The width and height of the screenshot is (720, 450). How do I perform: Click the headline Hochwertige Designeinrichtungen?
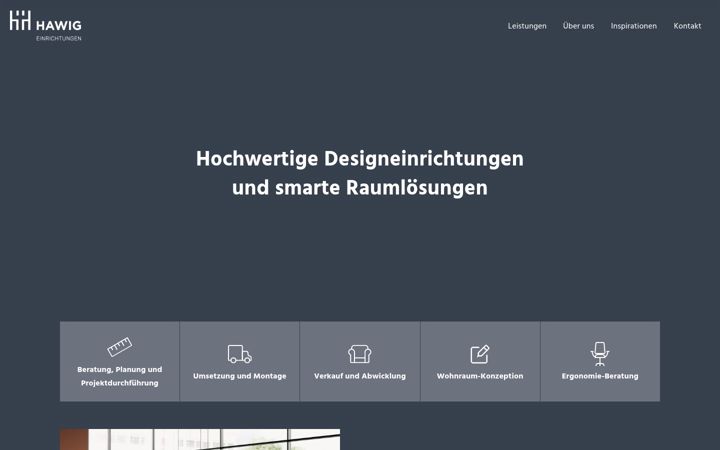pyautogui.click(x=360, y=159)
